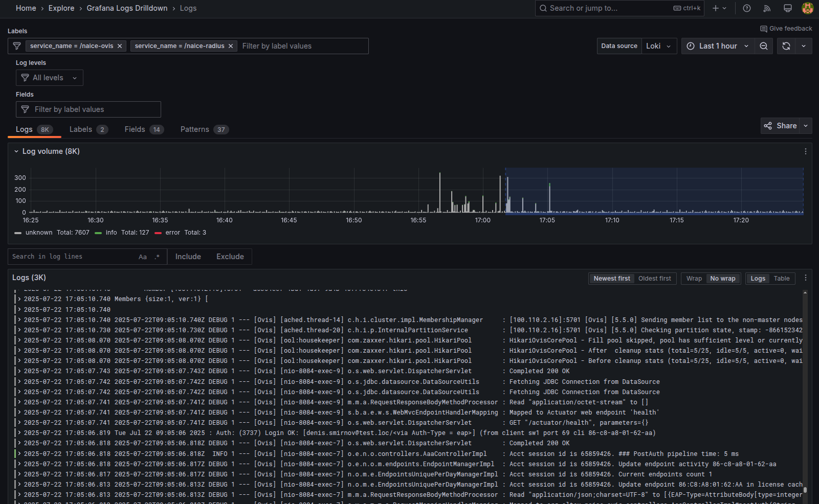
Task: Click the Share button
Action: 781,126
